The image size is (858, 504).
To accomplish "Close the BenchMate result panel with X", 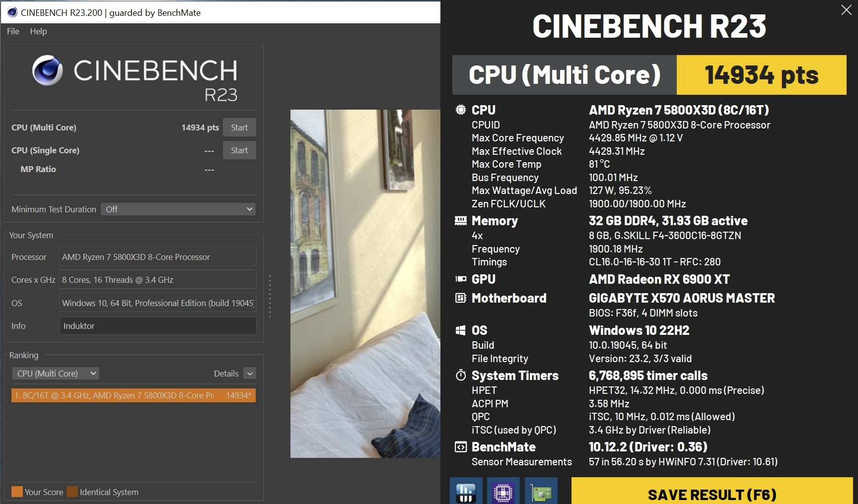I will click(847, 10).
